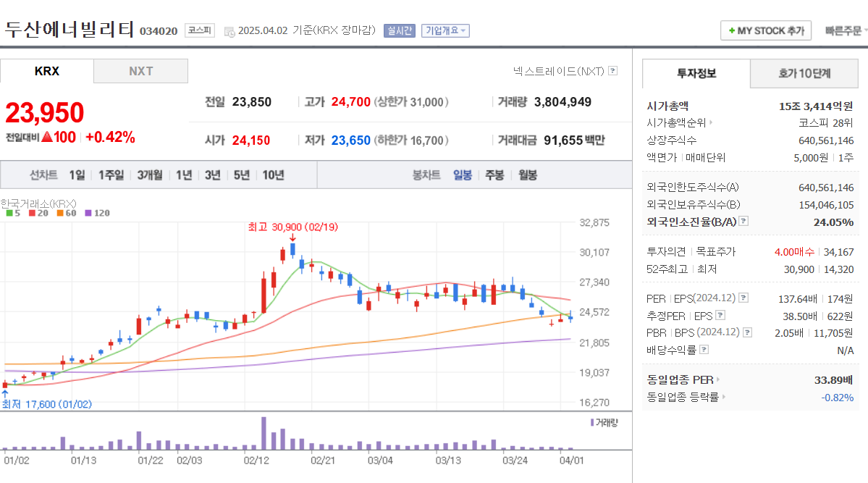
Task: Click the 전일 value 23,850
Action: click(252, 102)
